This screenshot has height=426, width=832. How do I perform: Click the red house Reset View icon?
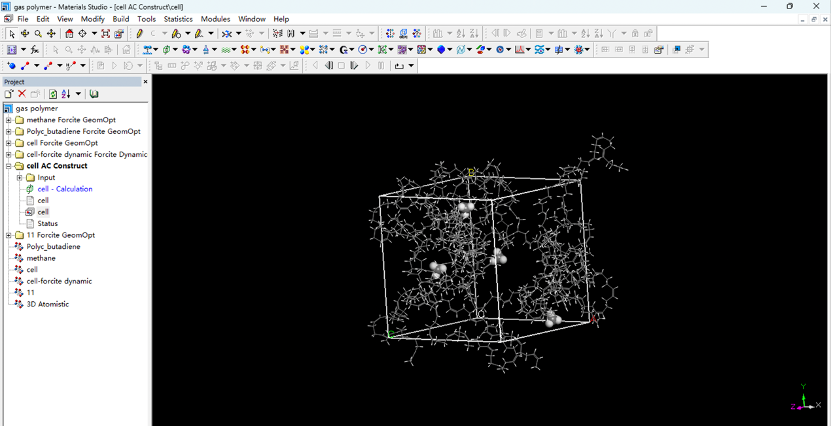tap(70, 33)
